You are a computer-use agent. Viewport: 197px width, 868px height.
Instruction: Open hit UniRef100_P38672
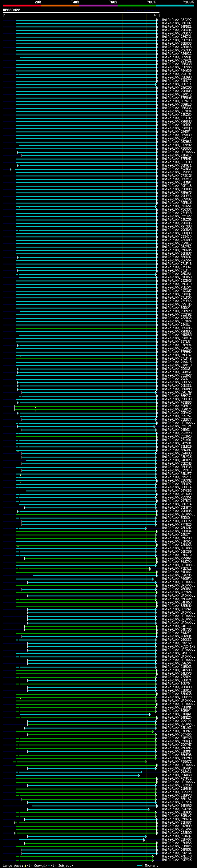click(x=177, y=761)
